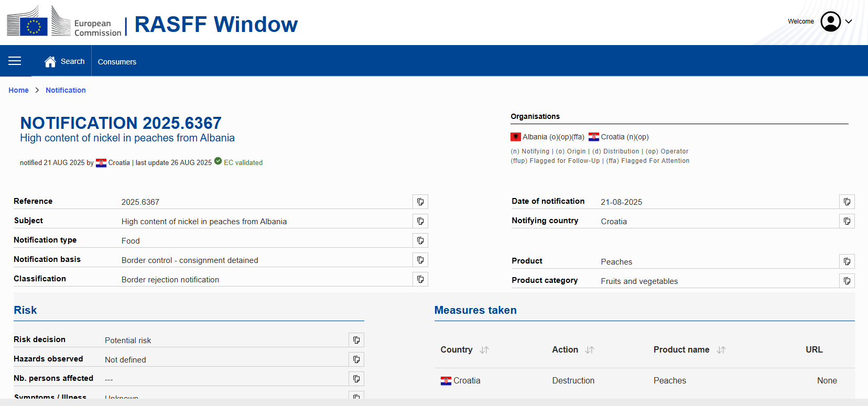Image resolution: width=868 pixels, height=406 pixels.
Task: Open the hamburger navigation menu
Action: tap(15, 61)
